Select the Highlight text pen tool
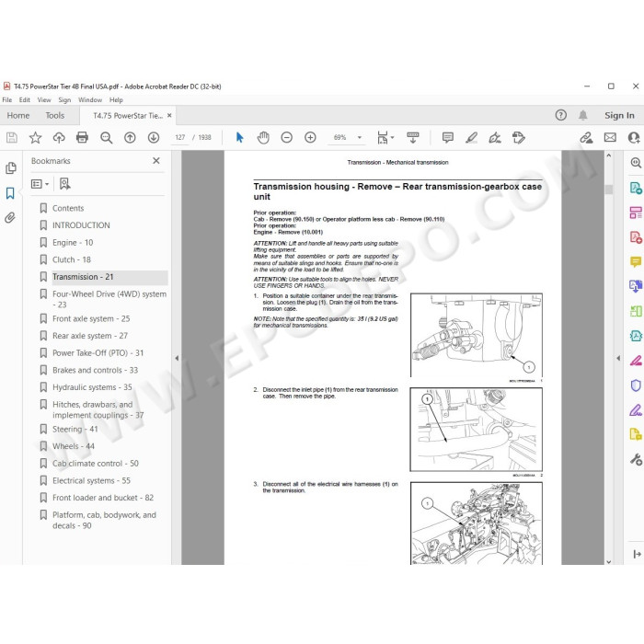The width and height of the screenshot is (644, 644). tap(471, 138)
